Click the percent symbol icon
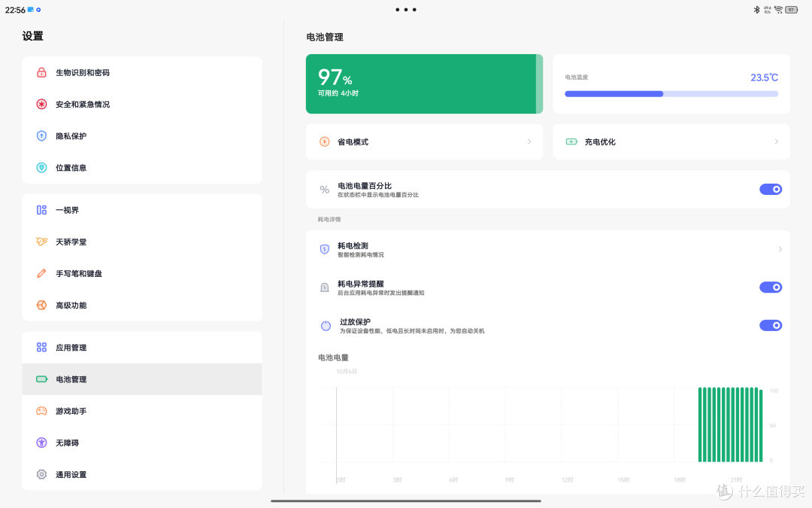 (x=325, y=190)
